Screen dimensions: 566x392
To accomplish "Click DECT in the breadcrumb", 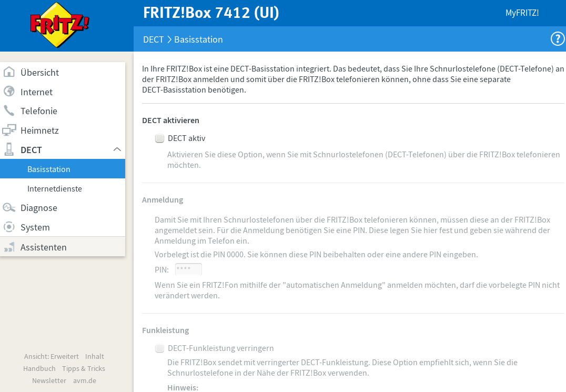I will pyautogui.click(x=153, y=39).
